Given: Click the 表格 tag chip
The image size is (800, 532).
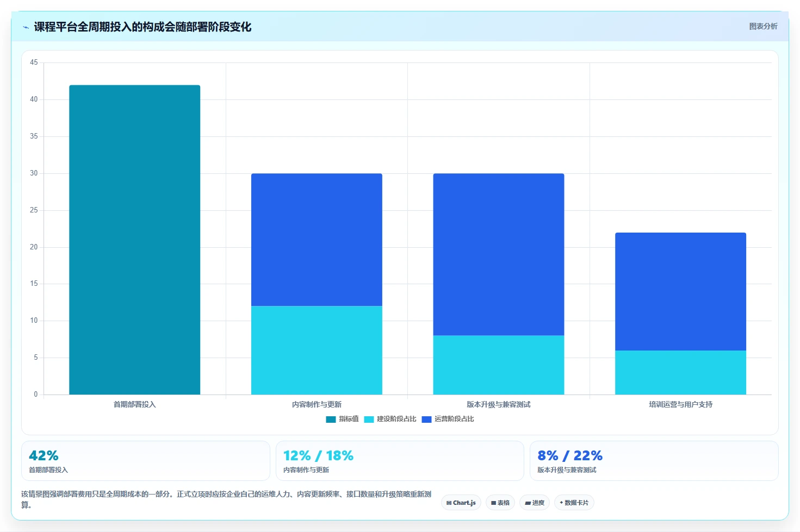Looking at the screenshot, I should click(x=500, y=503).
